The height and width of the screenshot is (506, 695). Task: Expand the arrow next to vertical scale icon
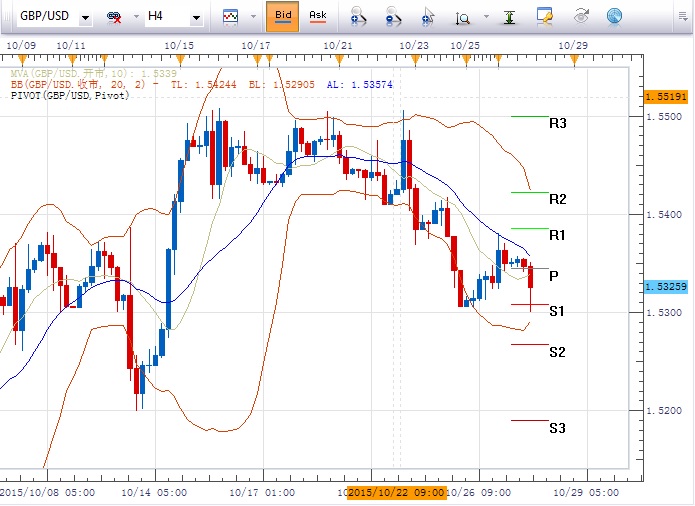tap(486, 17)
